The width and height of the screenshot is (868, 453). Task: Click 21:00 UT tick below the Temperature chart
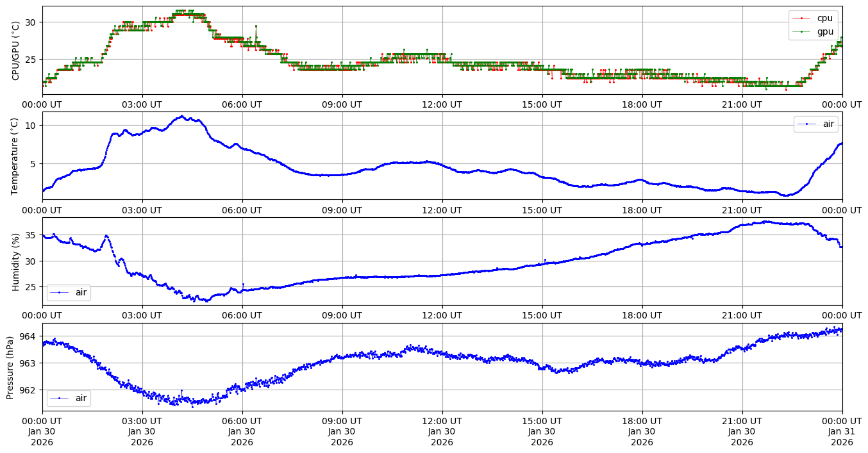(742, 210)
